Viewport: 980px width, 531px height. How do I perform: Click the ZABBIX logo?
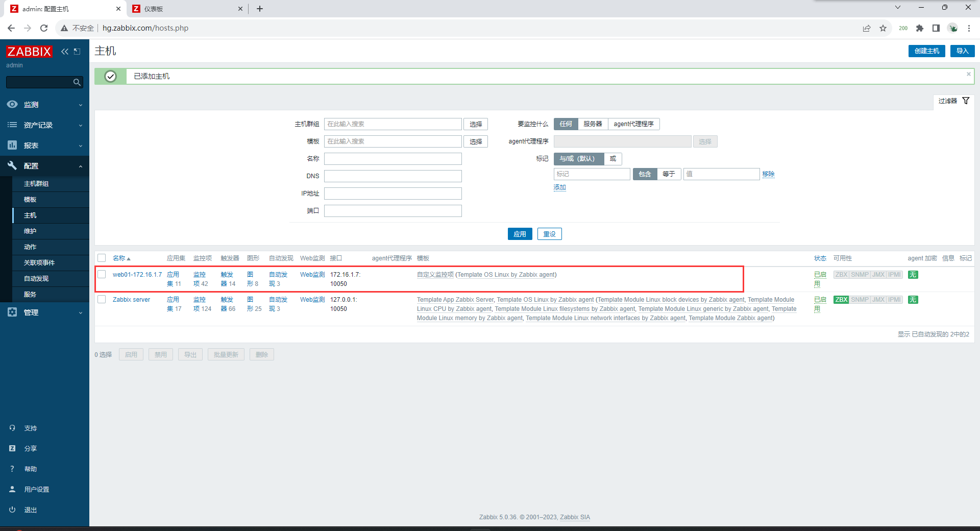tap(29, 52)
